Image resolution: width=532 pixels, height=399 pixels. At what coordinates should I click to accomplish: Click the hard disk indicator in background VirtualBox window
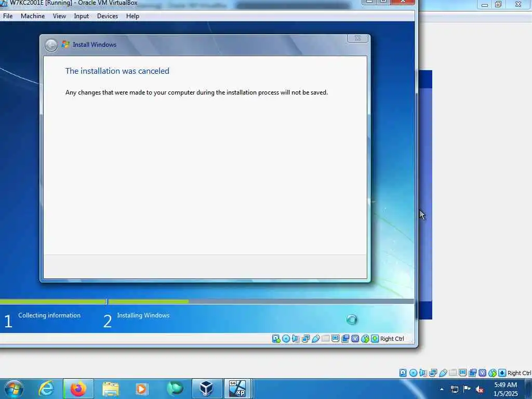[403, 373]
